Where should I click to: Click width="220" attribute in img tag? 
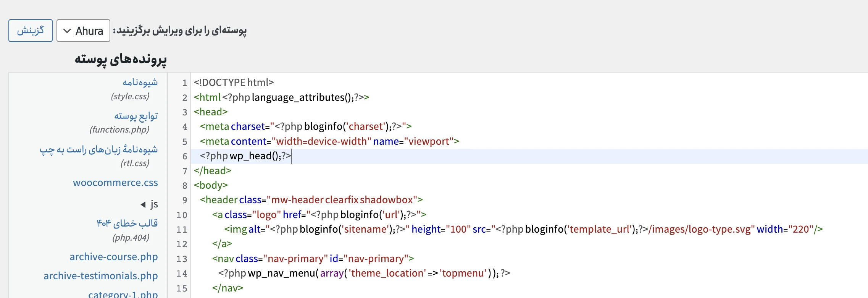tap(785, 229)
